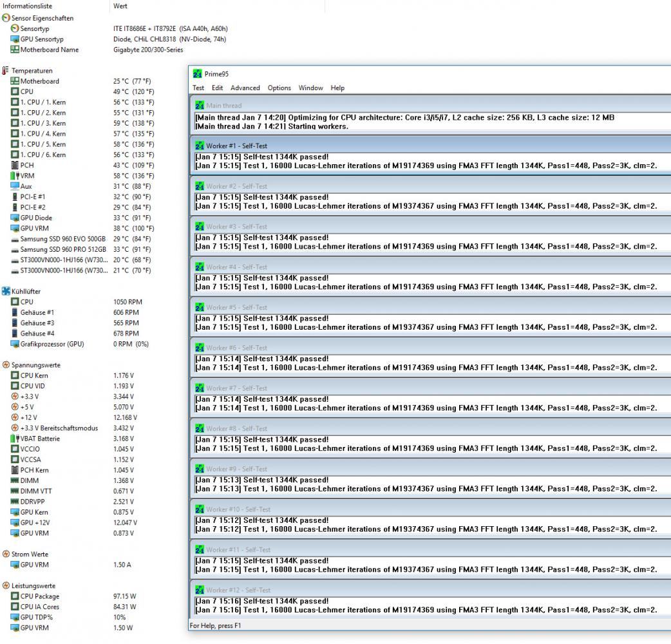The height and width of the screenshot is (644, 671).
Task: Click the Worker #12 window icon
Action: click(x=200, y=590)
